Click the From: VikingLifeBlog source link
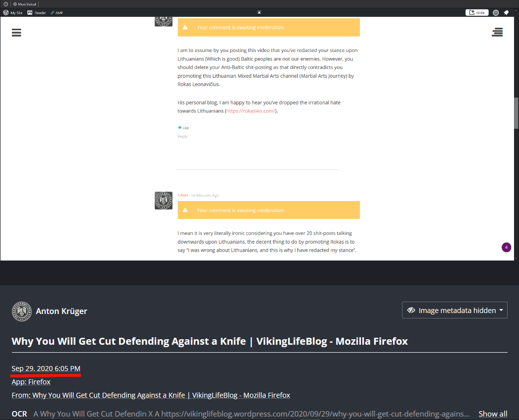The height and width of the screenshot is (420, 519). [x=150, y=395]
